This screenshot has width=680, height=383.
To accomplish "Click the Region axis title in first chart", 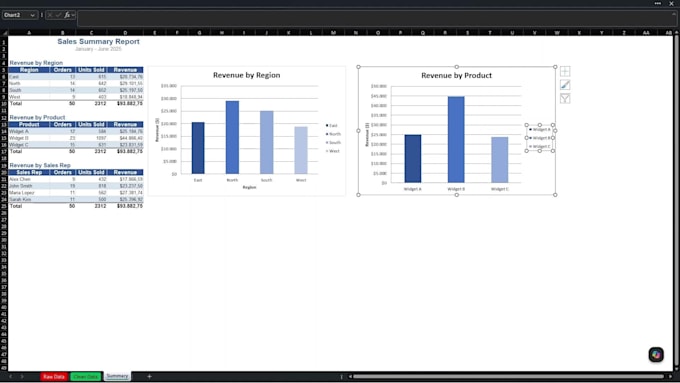I will point(249,187).
